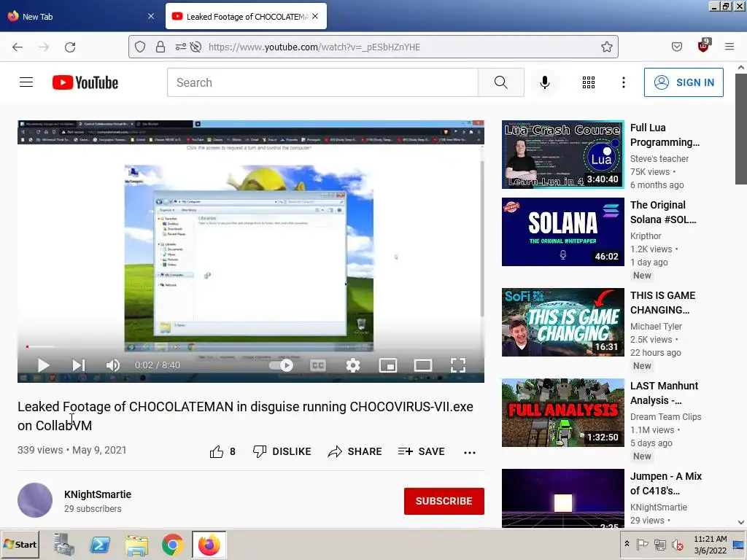
Task: Click the red SUBSCRIBE button
Action: pyautogui.click(x=444, y=501)
